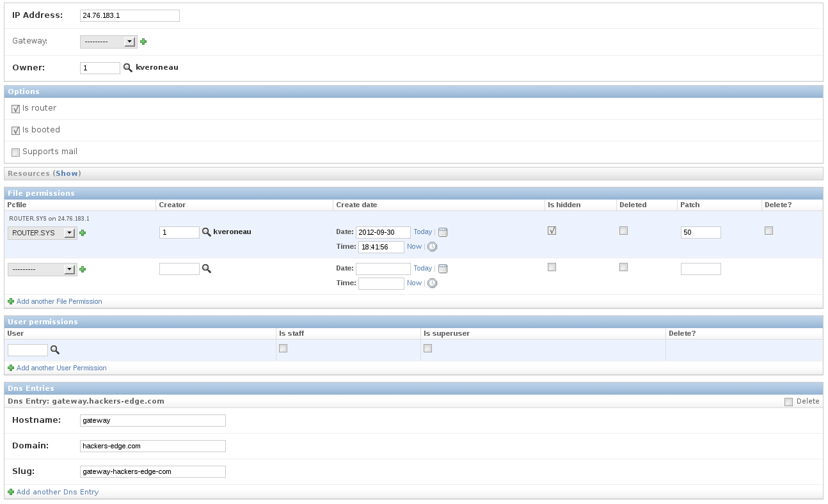Open calendar picker in the empty file row
Image resolution: width=828 pixels, height=504 pixels.
(x=443, y=269)
